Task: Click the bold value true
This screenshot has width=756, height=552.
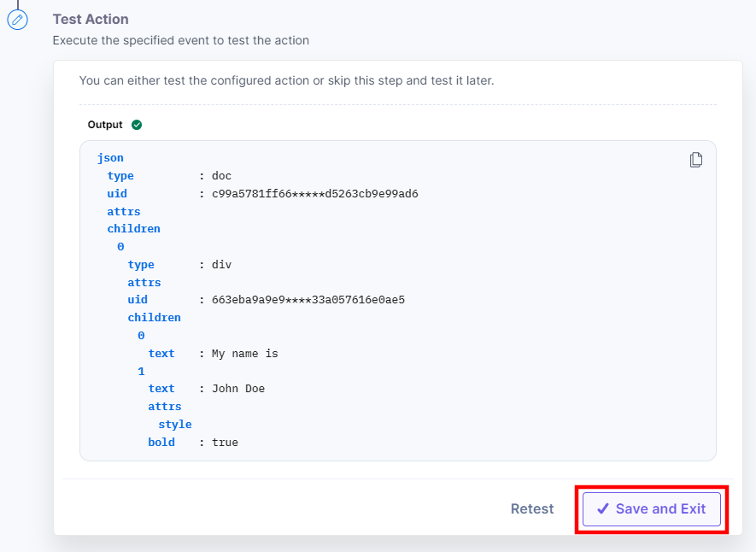Action: click(225, 442)
